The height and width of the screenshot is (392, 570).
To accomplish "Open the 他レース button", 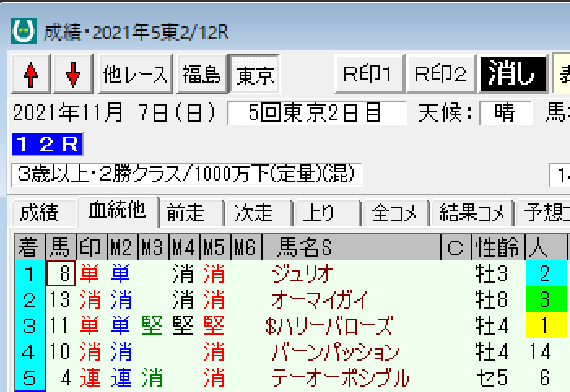I will (135, 75).
